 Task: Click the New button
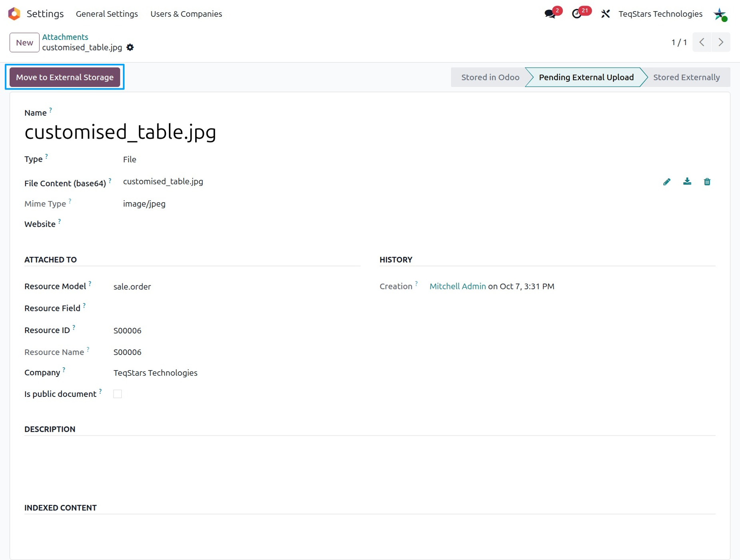[24, 42]
